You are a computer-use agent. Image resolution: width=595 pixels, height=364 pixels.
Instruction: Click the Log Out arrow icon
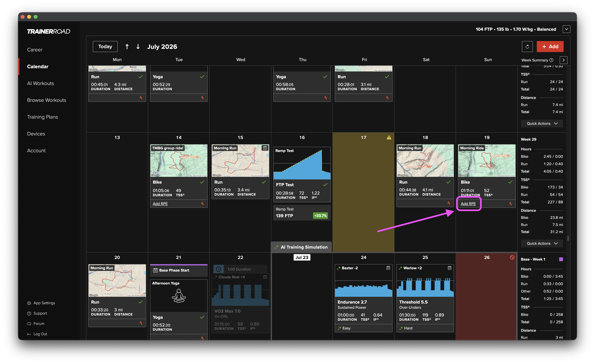(29, 334)
